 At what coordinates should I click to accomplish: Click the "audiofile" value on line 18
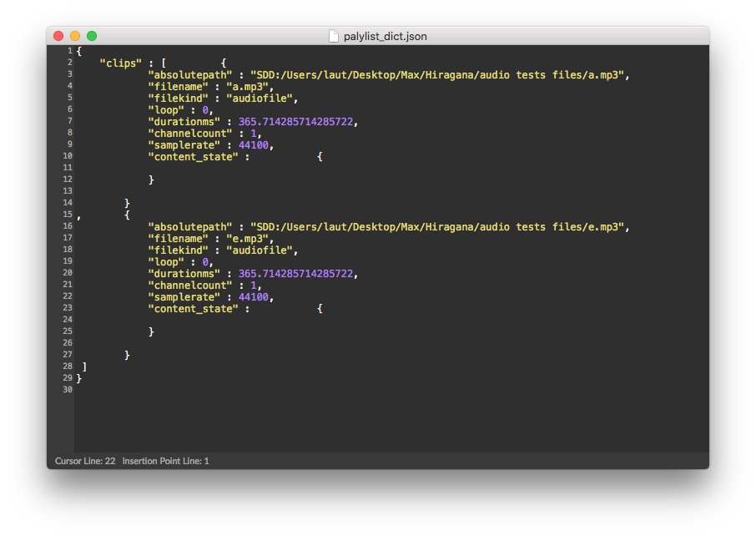[x=260, y=250]
